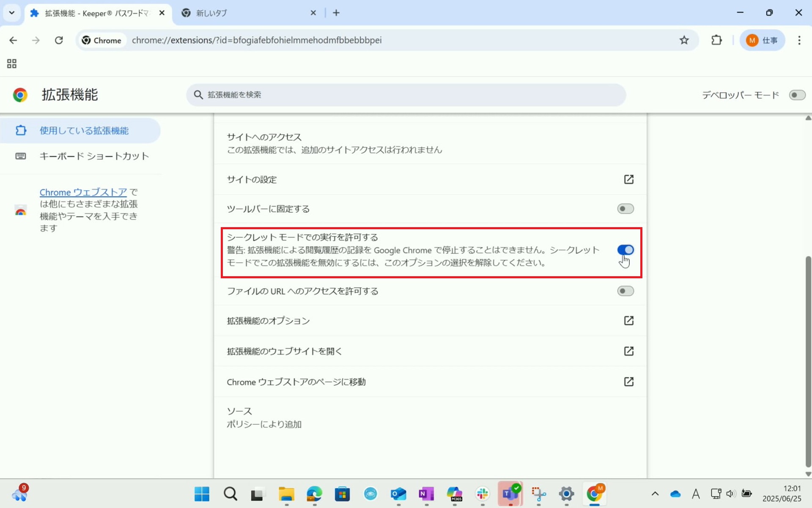This screenshot has width=812, height=508.
Task: Enable ファイルの URL へのアクセス toggle
Action: point(625,291)
